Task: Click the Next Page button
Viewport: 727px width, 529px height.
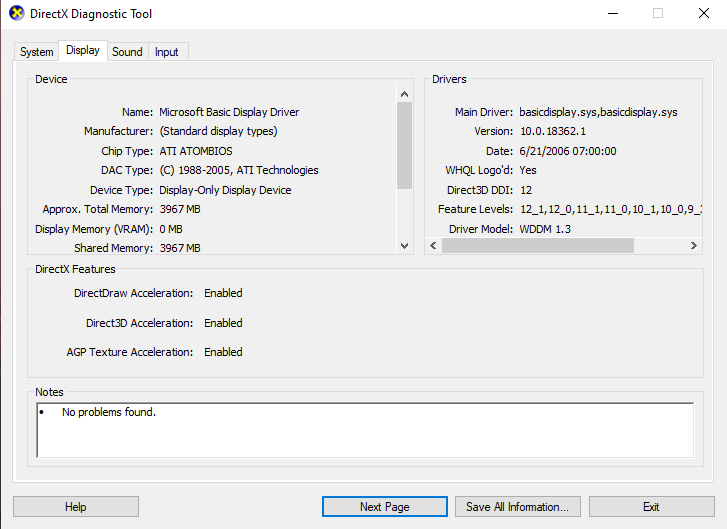Action: [385, 507]
